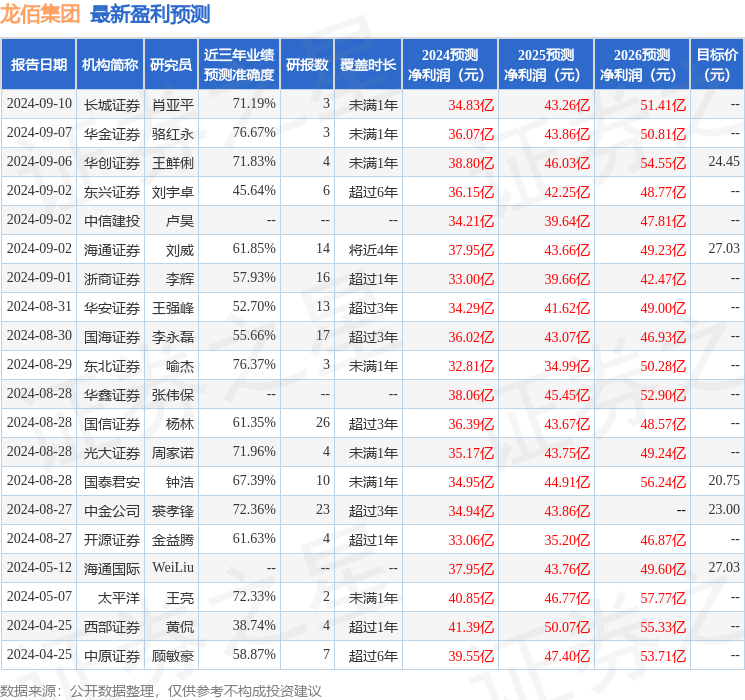The width and height of the screenshot is (745, 700).
Task: Select the 光大证券 institution cell
Action: point(112,453)
